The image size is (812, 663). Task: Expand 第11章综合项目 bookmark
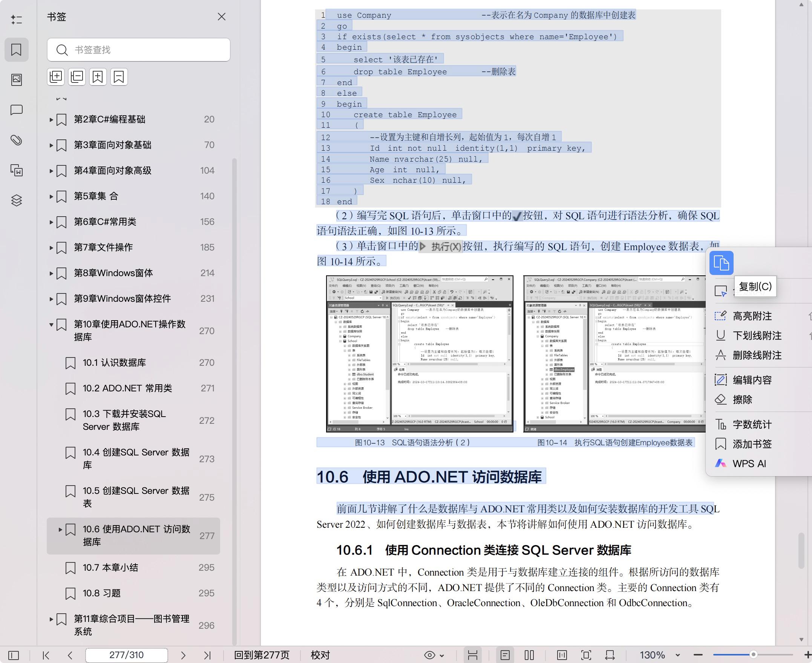(x=51, y=619)
